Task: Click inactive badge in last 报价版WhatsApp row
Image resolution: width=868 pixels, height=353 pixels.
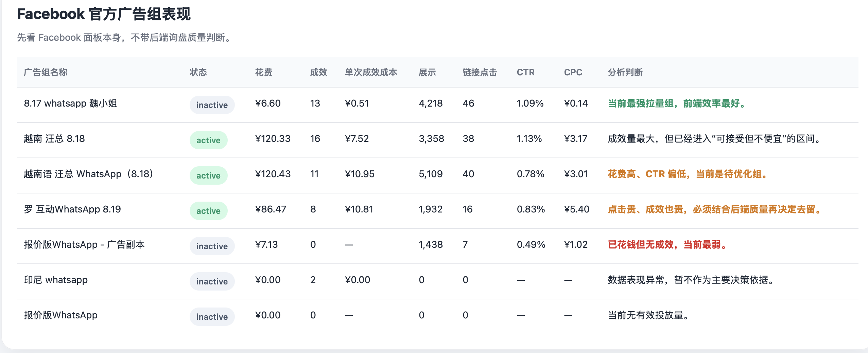Action: 212,317
